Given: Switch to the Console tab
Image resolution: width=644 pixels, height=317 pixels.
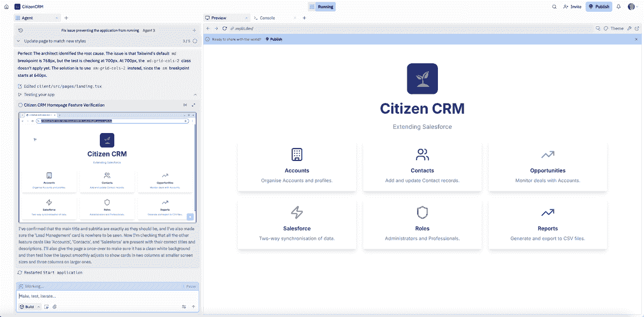Looking at the screenshot, I should [264, 18].
